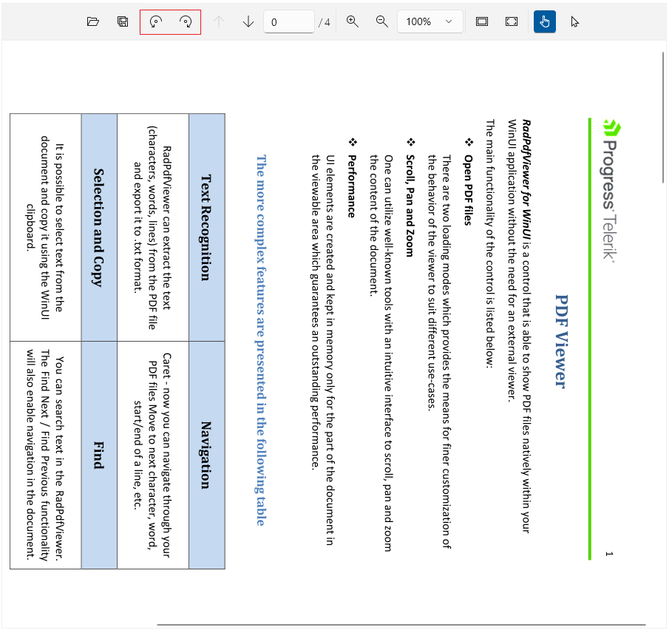Click the 'Open PDF files' bullet heading
The height and width of the screenshot is (633, 672).
coord(468,190)
